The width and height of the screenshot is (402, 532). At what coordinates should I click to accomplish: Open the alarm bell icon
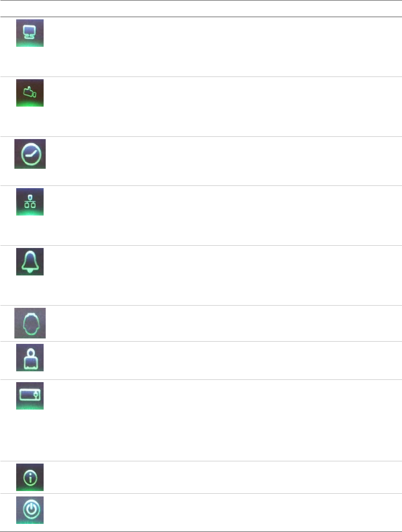click(x=30, y=261)
